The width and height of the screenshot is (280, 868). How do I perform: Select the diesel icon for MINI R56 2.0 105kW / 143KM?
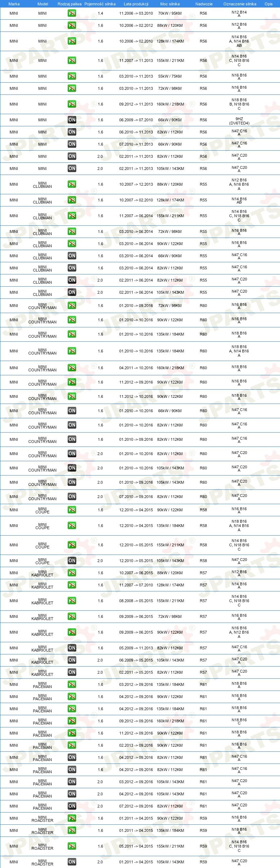pos(72,169)
